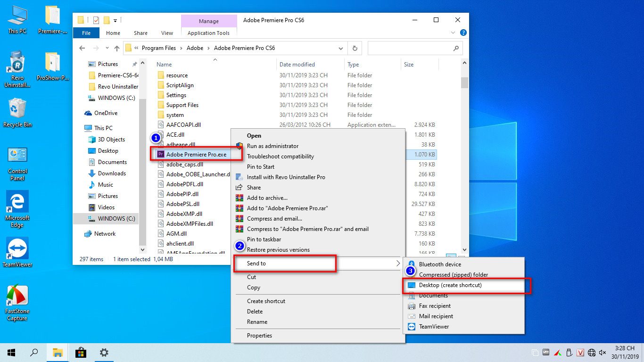The height and width of the screenshot is (362, 644).
Task: Launch Microsoft Edge from the desktop
Action: click(x=17, y=210)
